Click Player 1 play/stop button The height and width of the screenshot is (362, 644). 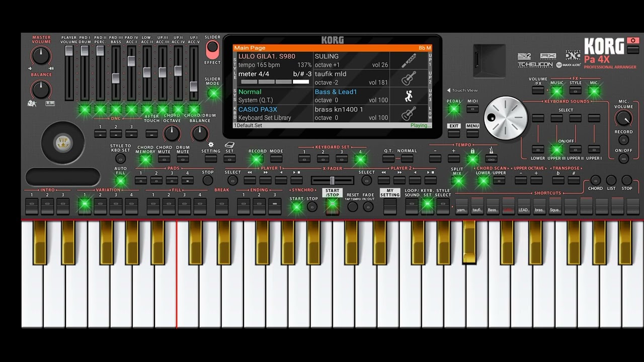(297, 180)
